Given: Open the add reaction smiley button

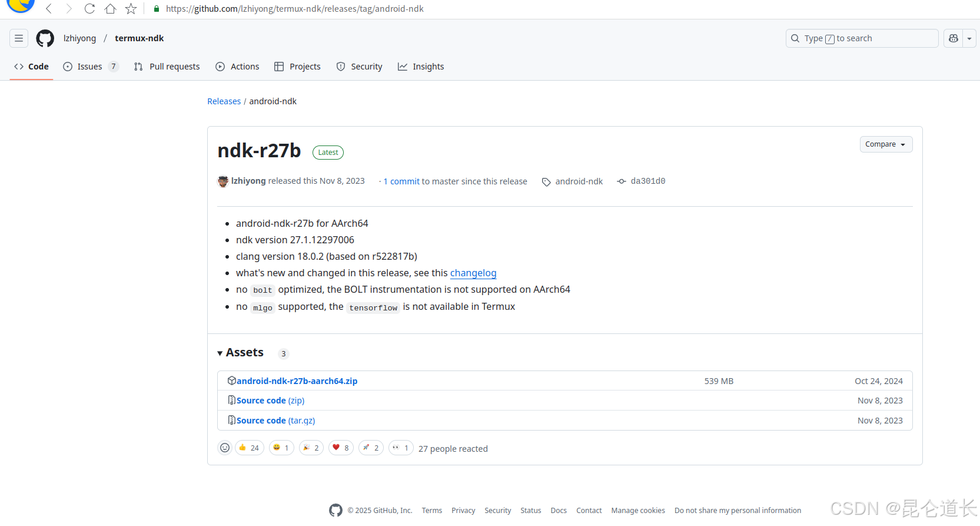Looking at the screenshot, I should coord(225,448).
